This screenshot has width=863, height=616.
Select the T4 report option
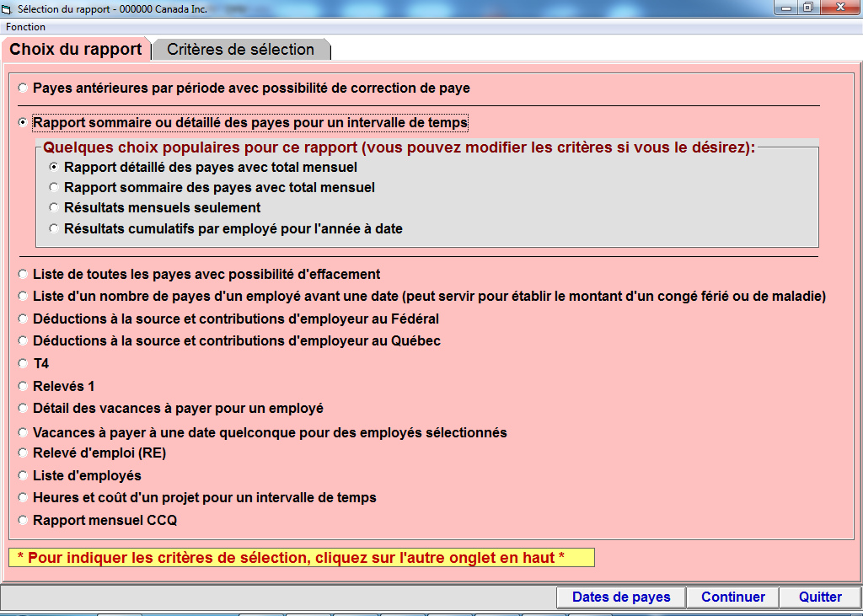click(24, 363)
